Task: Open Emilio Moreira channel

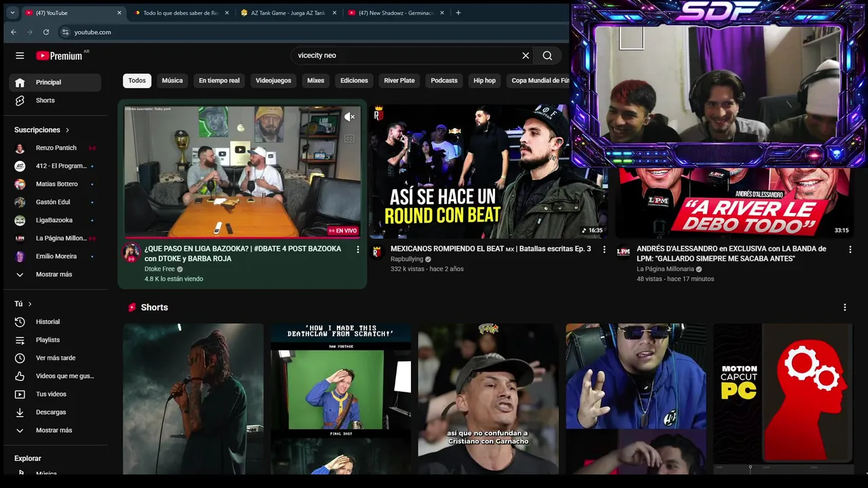Action: [55, 256]
